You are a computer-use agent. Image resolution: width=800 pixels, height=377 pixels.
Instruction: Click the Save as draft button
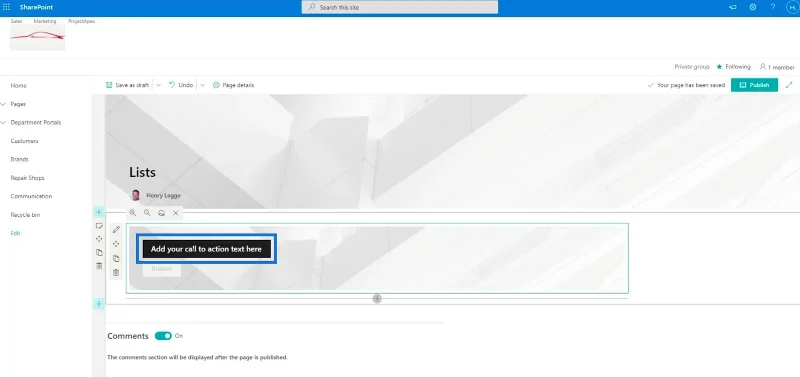click(128, 85)
